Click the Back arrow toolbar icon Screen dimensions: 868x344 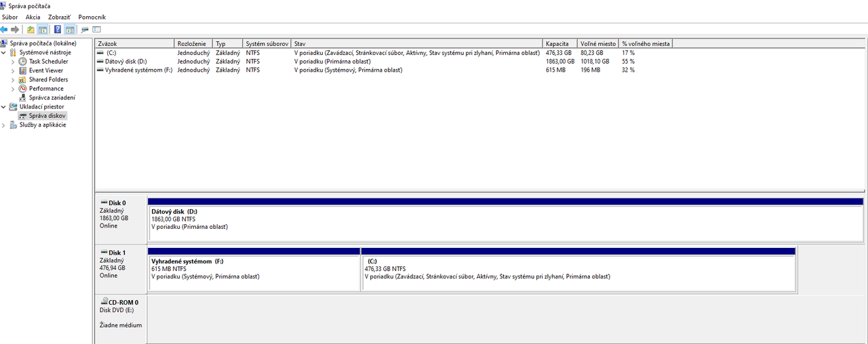[x=4, y=29]
